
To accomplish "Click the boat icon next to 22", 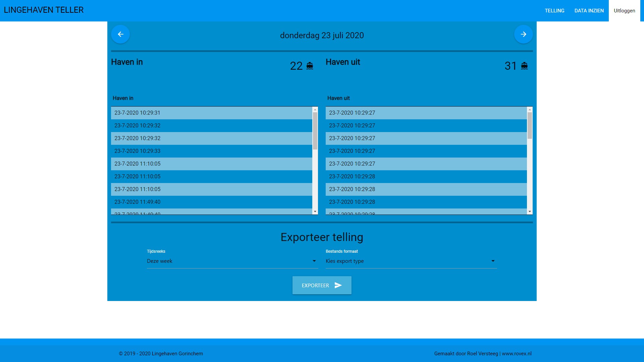I will pyautogui.click(x=310, y=66).
